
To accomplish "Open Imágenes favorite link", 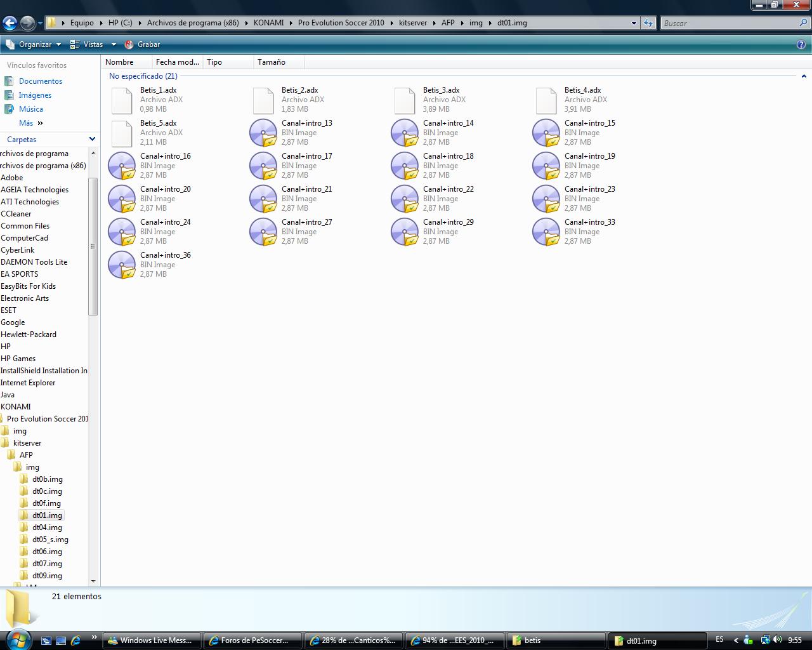I will 28,95.
